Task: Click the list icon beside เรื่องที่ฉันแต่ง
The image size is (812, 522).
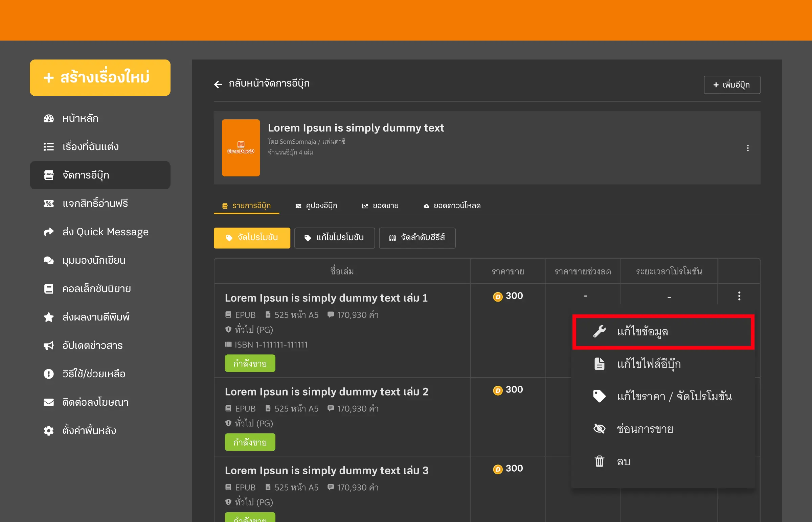Action: click(48, 147)
